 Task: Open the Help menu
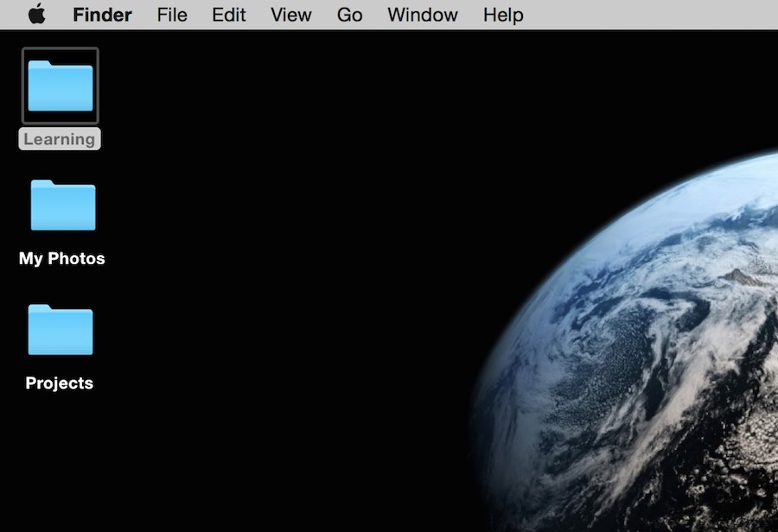503,15
